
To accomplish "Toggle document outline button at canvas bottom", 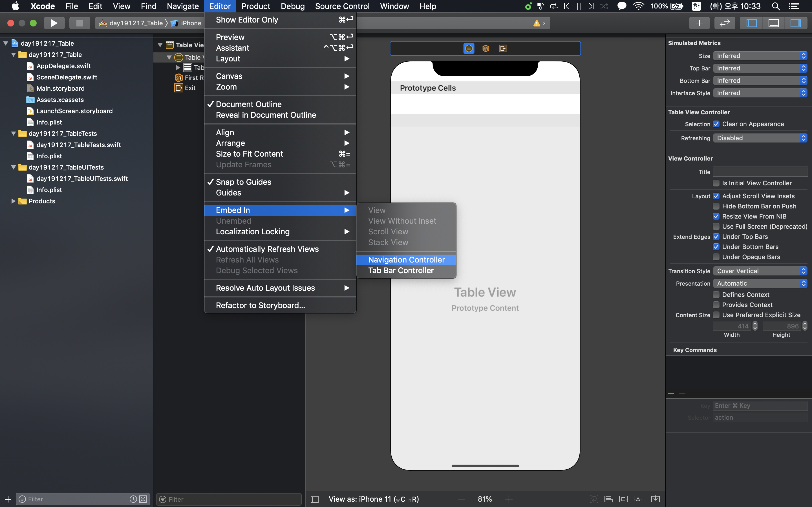I will [x=314, y=499].
